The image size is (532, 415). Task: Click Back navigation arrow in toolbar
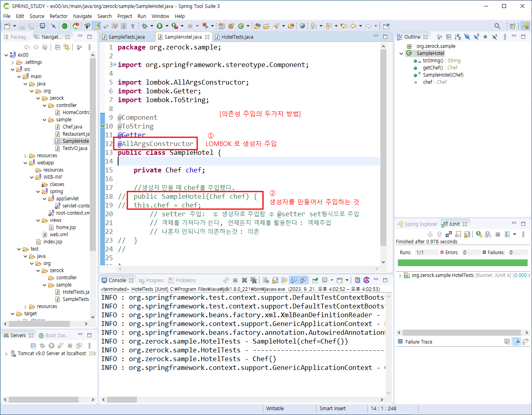(353, 26)
